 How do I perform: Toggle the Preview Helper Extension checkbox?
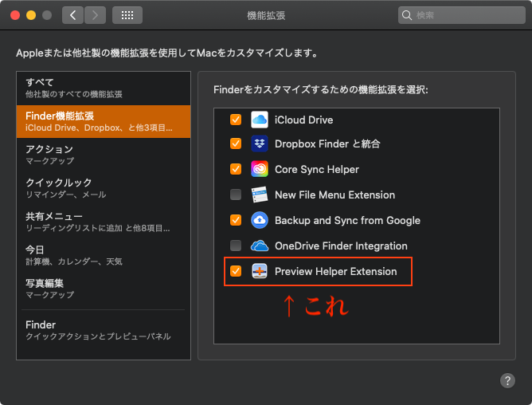pos(236,271)
